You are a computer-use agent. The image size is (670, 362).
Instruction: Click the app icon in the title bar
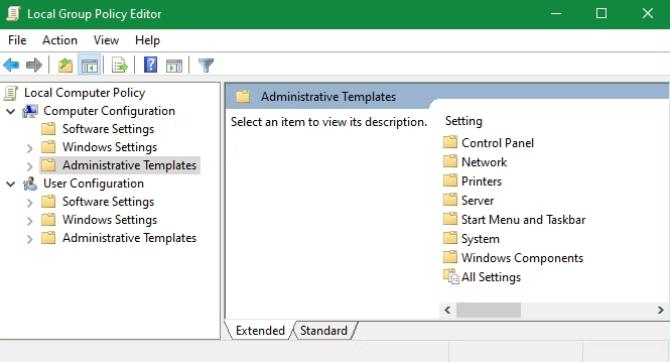13,13
